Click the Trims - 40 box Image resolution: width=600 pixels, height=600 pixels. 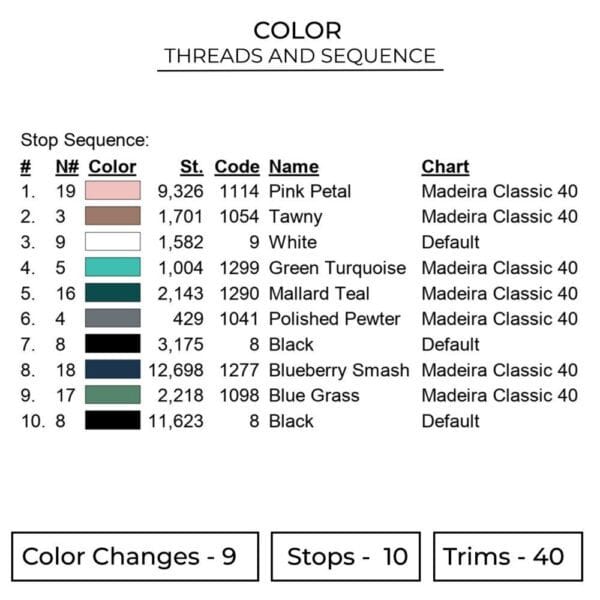tap(504, 557)
